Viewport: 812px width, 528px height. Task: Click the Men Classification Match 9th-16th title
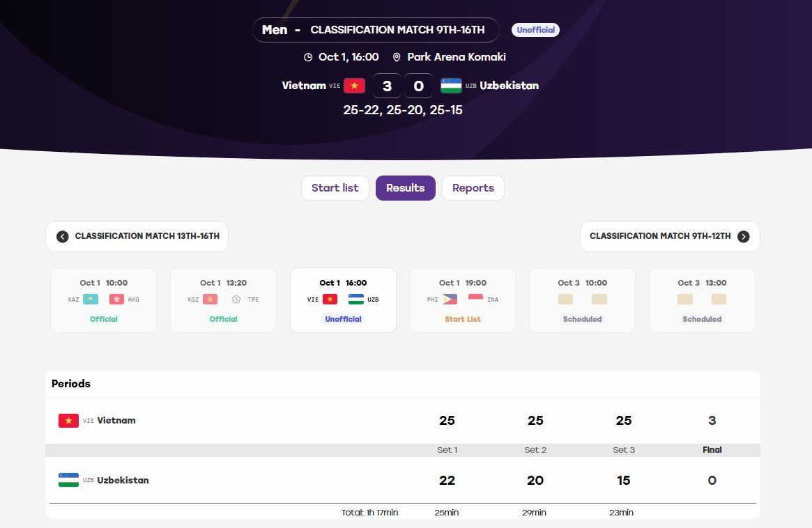coord(376,30)
